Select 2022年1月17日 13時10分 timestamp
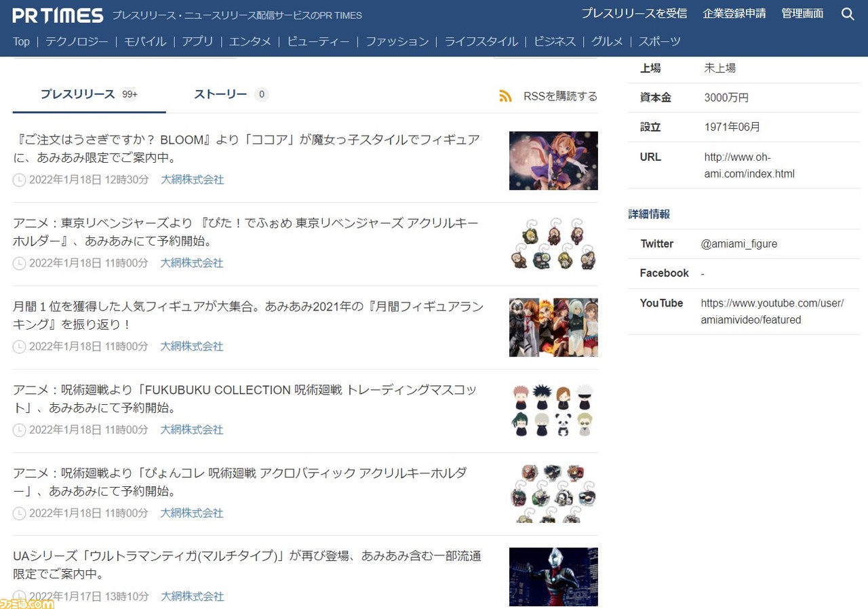The height and width of the screenshot is (609, 868). pyautogui.click(x=89, y=597)
